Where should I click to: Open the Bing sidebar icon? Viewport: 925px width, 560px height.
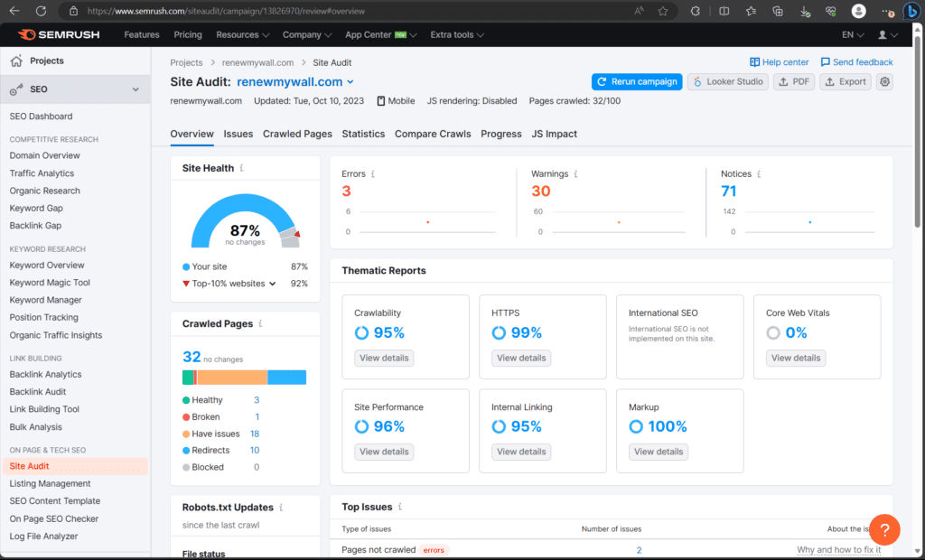912,11
